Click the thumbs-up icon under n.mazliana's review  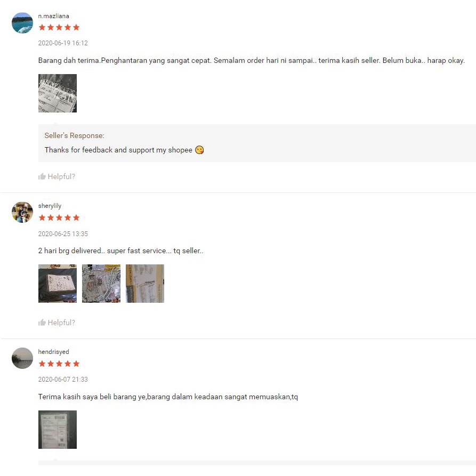pos(42,176)
